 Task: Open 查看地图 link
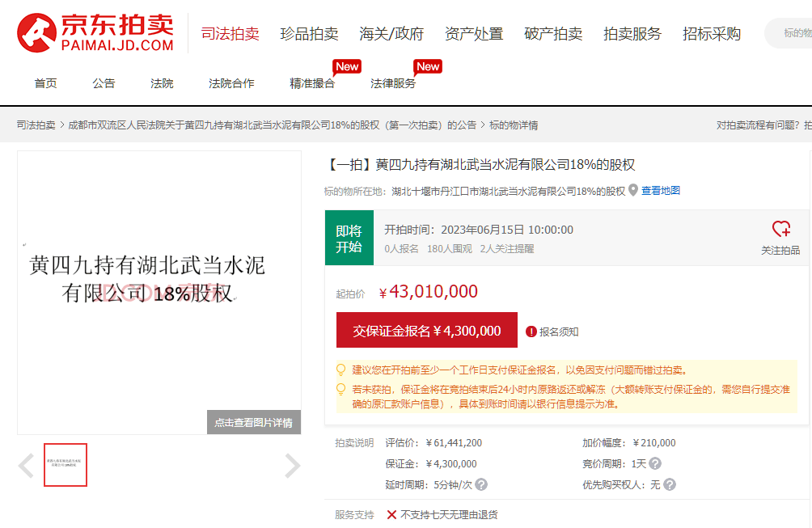[x=661, y=191]
